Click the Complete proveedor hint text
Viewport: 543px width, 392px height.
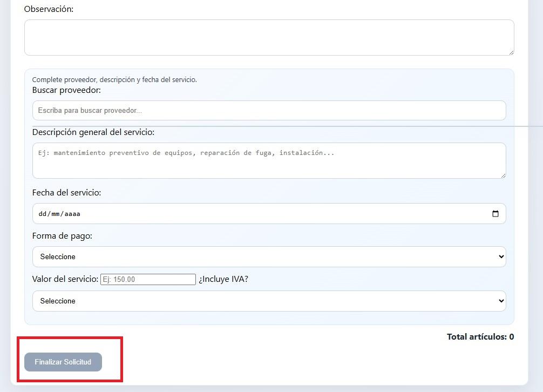point(114,80)
